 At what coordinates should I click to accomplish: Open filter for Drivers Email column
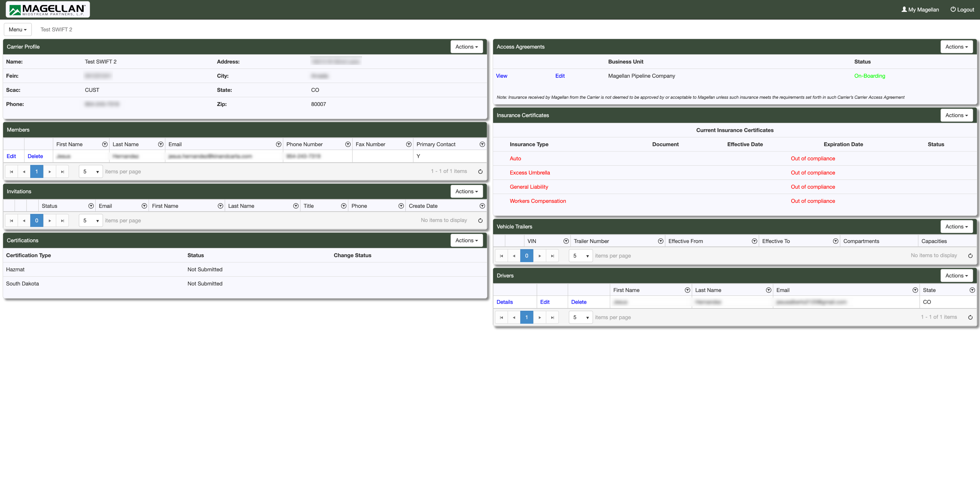tap(915, 290)
